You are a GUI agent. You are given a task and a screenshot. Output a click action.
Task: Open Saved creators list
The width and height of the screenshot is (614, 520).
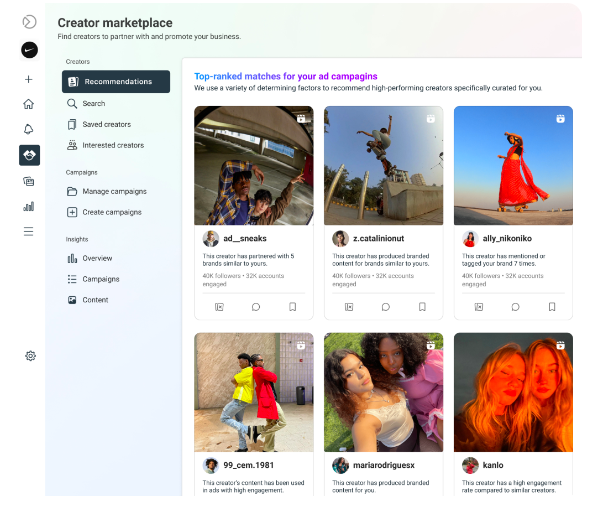106,124
